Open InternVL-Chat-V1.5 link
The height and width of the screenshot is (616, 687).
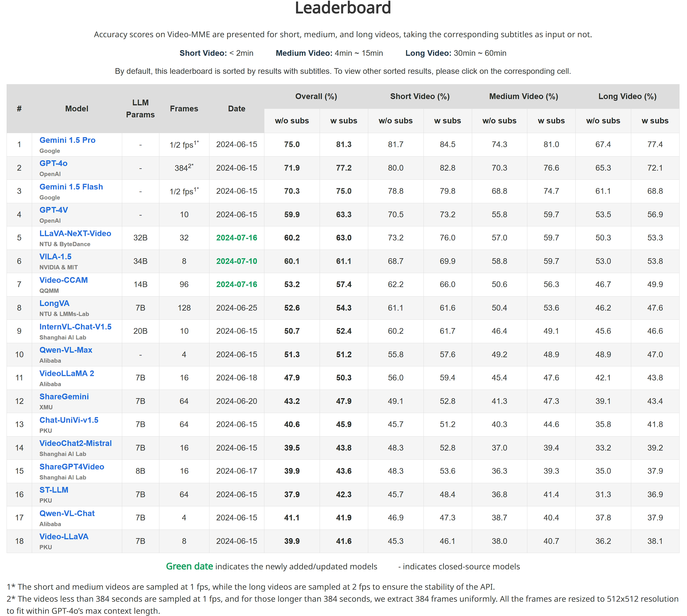pyautogui.click(x=76, y=327)
